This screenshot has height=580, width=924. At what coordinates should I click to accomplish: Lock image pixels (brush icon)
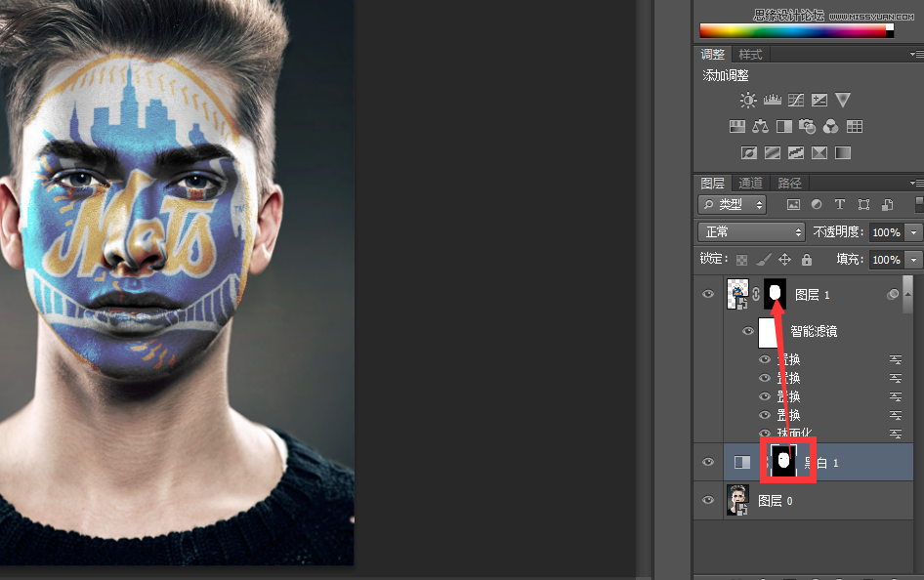[764, 259]
